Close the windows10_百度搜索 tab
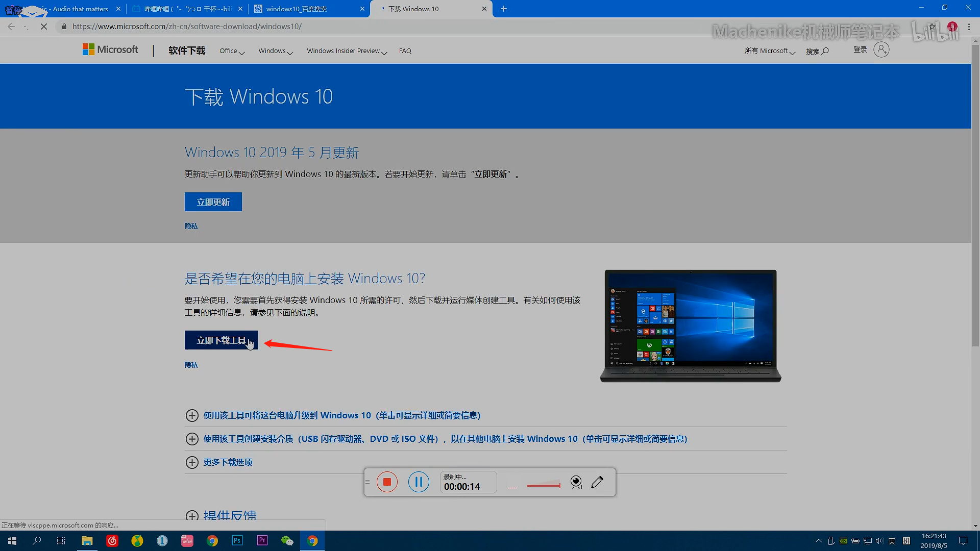Screen dimensions: 980x551 coord(362,9)
